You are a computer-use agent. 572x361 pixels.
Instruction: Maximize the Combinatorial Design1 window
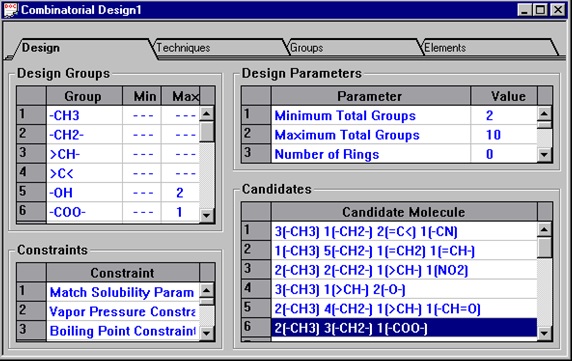tap(540, 10)
